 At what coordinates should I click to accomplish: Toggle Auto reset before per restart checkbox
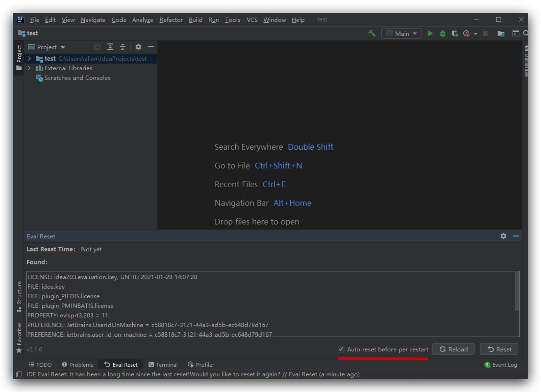click(x=341, y=349)
